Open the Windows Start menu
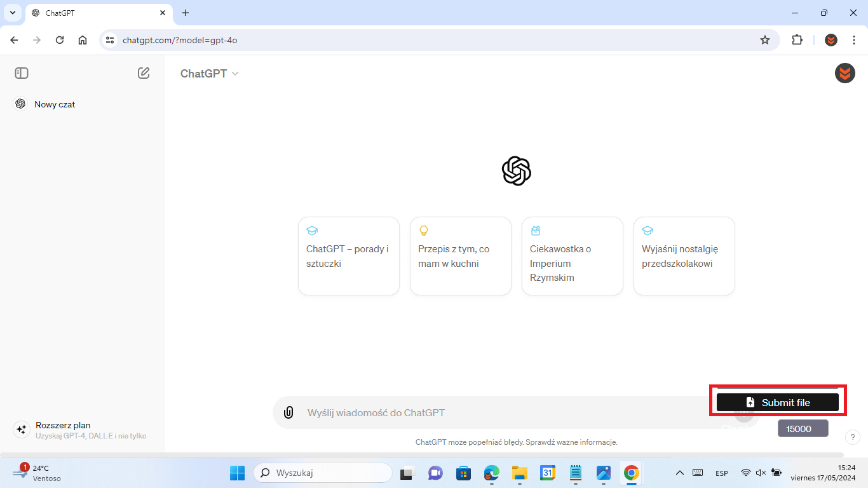 pos(237,473)
